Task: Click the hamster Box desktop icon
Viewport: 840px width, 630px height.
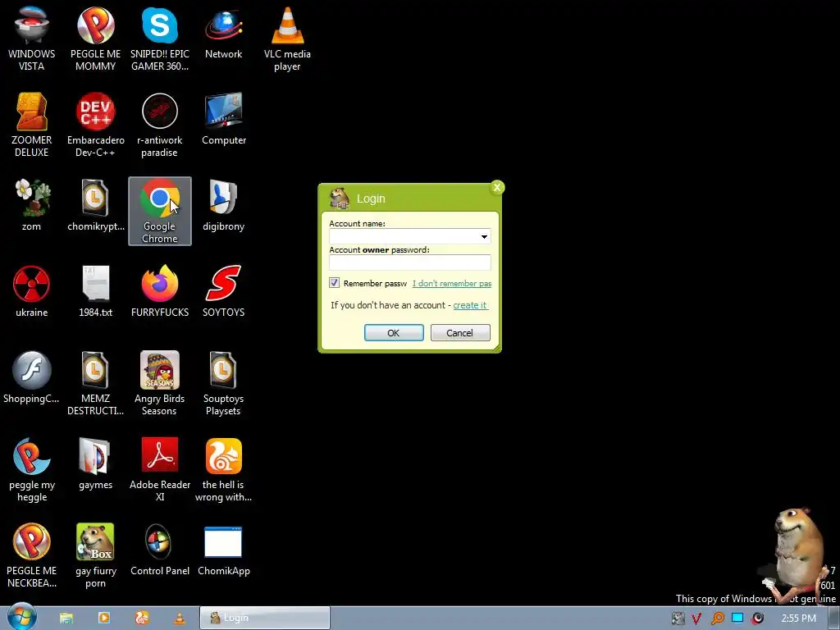Action: (x=95, y=555)
